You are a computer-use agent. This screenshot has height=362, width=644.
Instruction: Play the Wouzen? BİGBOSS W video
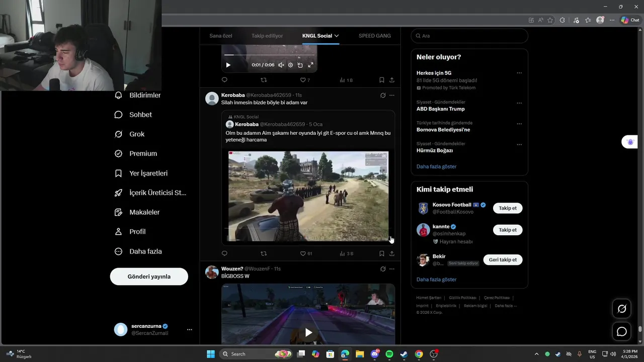pos(308,332)
